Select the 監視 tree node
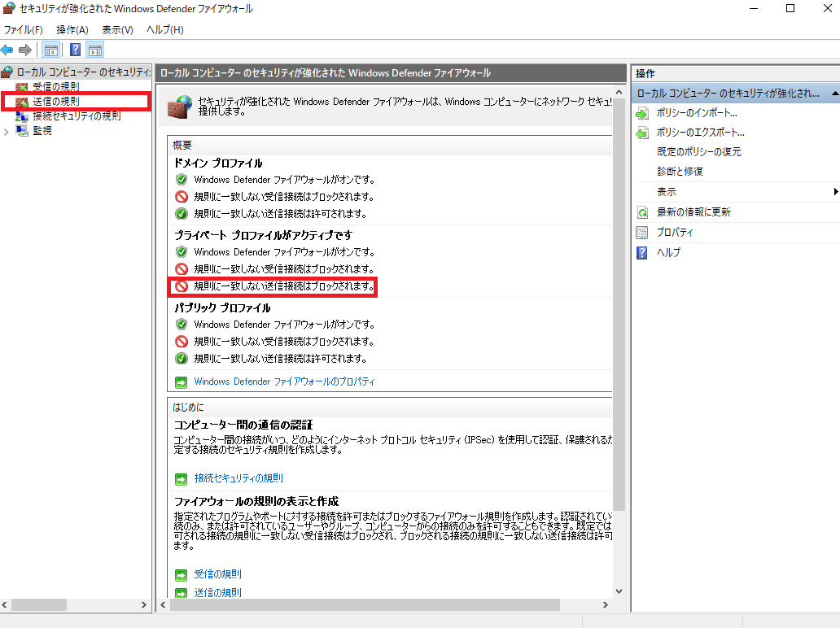Screen dimensions: 840x628 tap(42, 130)
